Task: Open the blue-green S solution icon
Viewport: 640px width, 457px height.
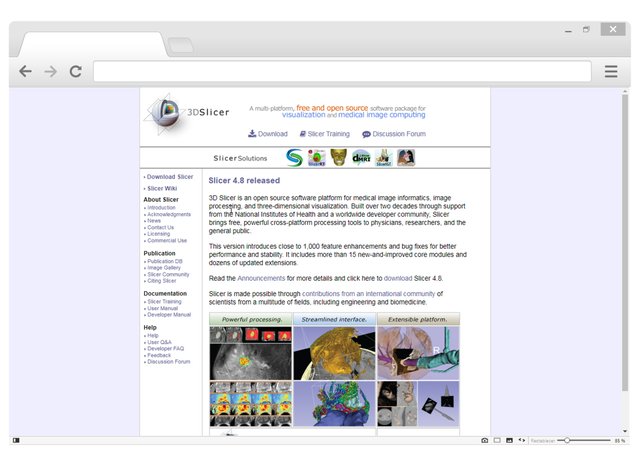Action: pyautogui.click(x=294, y=158)
